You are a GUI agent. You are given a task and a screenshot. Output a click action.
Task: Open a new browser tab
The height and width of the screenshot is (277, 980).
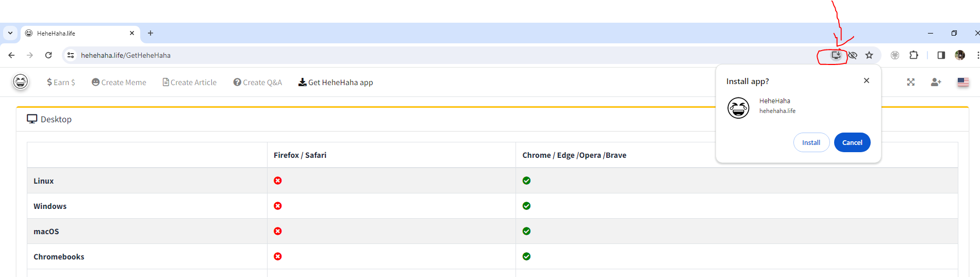click(151, 33)
